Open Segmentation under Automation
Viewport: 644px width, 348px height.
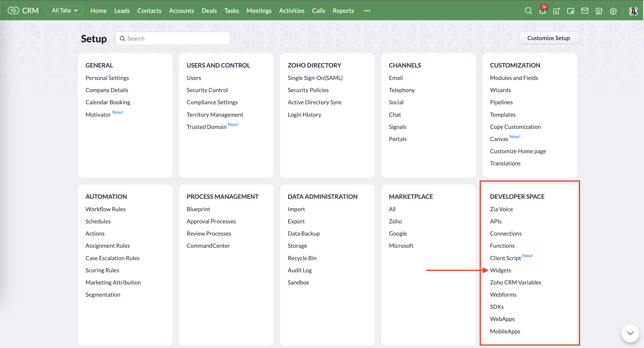click(103, 295)
